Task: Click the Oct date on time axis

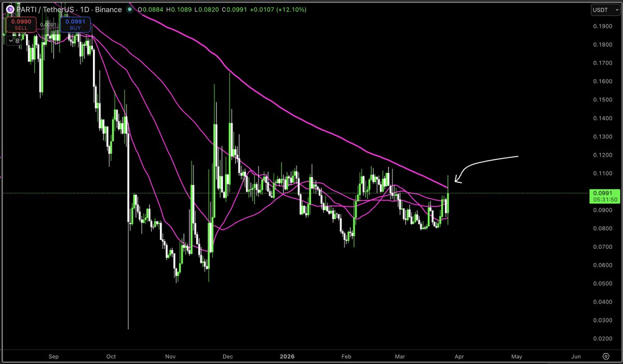Action: point(111,357)
